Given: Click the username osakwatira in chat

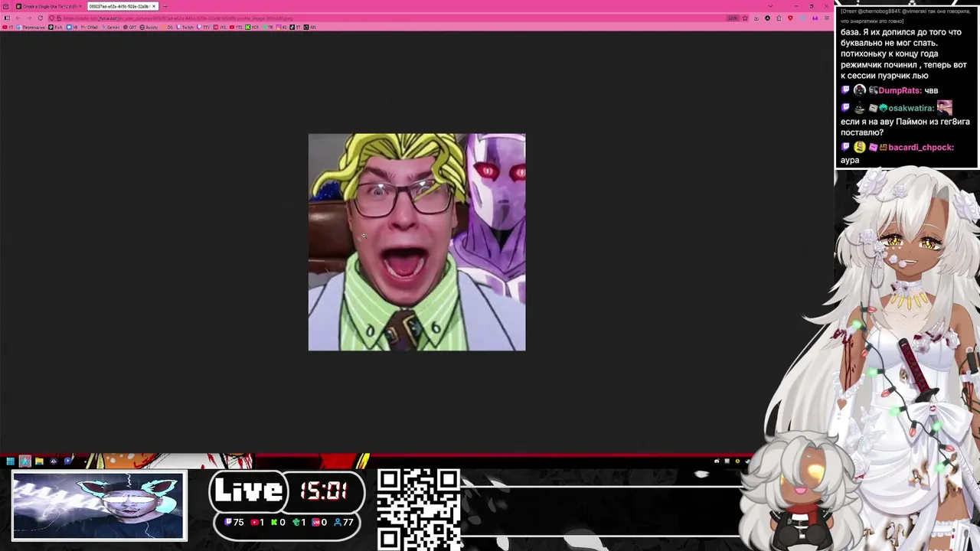Looking at the screenshot, I should [911, 108].
